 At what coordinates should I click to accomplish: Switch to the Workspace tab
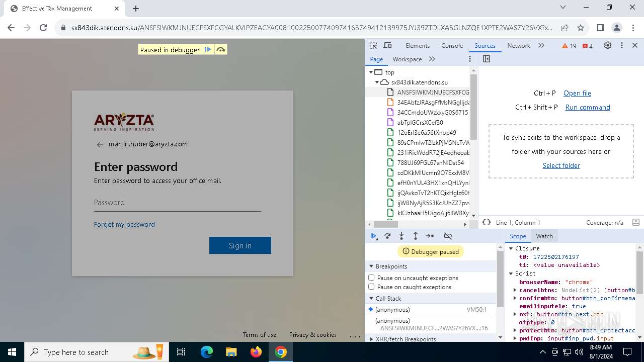click(x=407, y=59)
